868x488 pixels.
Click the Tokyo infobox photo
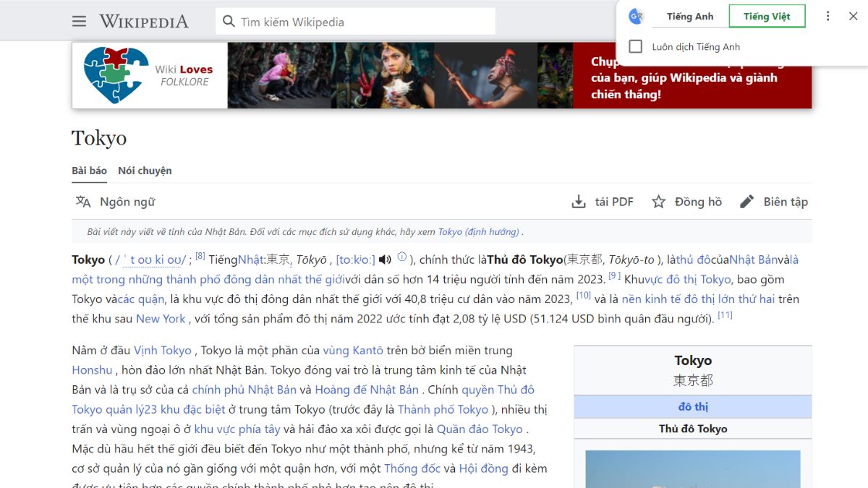click(693, 468)
